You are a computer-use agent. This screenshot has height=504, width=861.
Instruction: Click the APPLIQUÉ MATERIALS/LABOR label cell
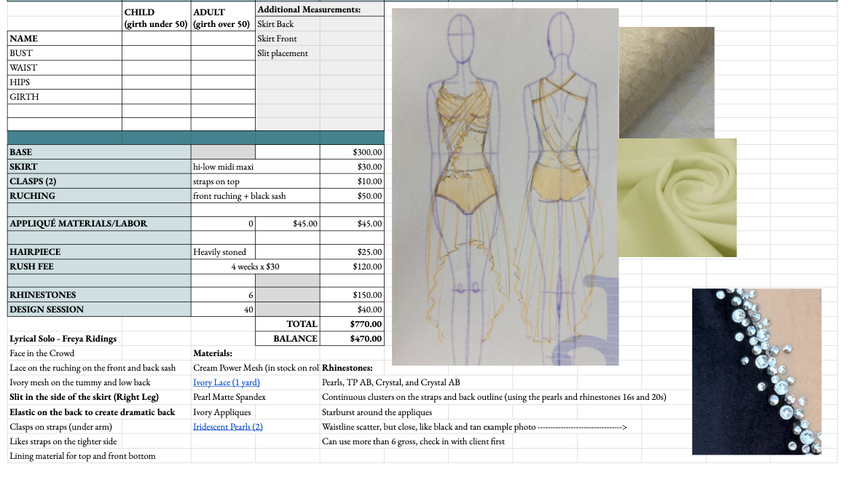click(x=99, y=224)
